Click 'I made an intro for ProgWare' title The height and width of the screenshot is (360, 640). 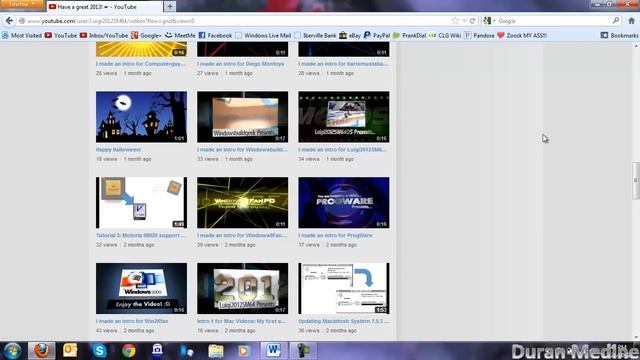tap(335, 236)
